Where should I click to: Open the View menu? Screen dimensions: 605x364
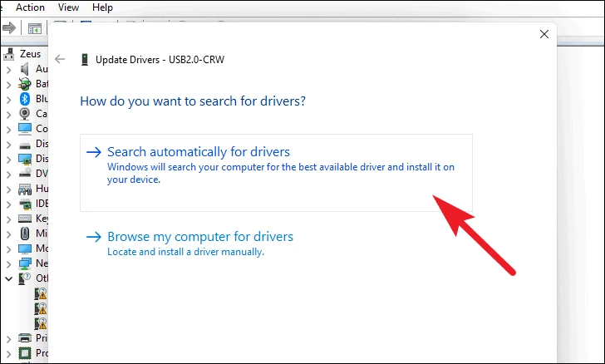coord(68,7)
